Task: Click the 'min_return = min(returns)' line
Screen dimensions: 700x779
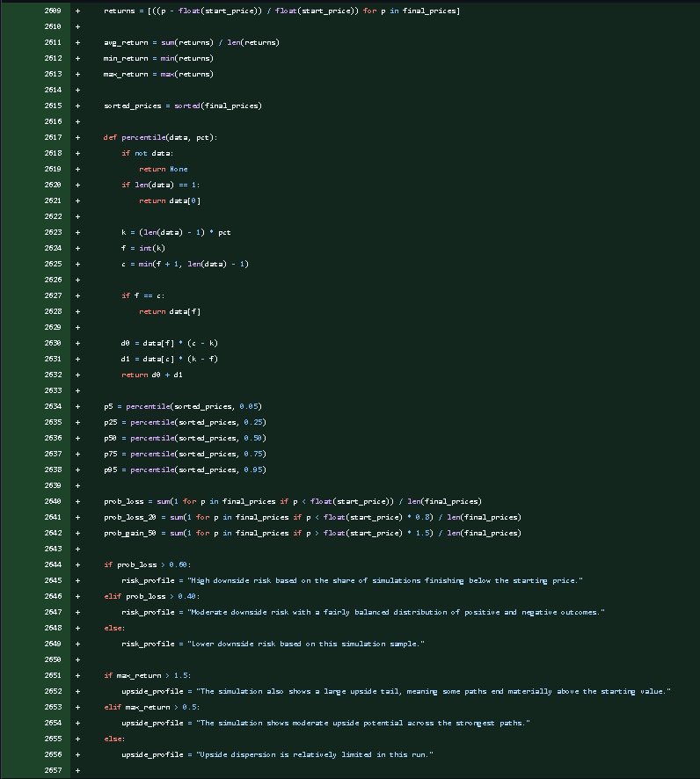Action: tap(158, 58)
